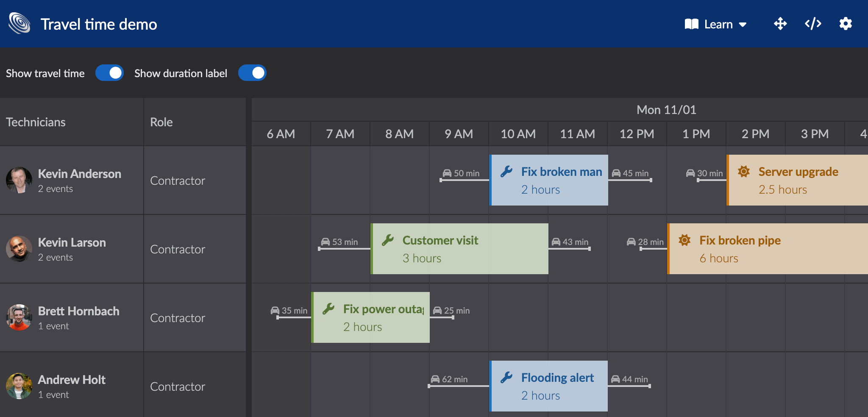Click the Technicians column header
The width and height of the screenshot is (868, 417).
coord(36,122)
